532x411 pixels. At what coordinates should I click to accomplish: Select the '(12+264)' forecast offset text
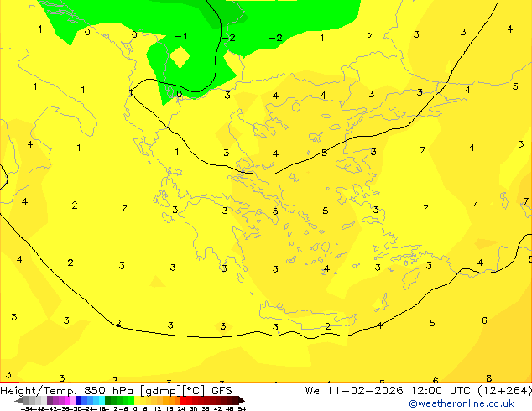(505, 391)
